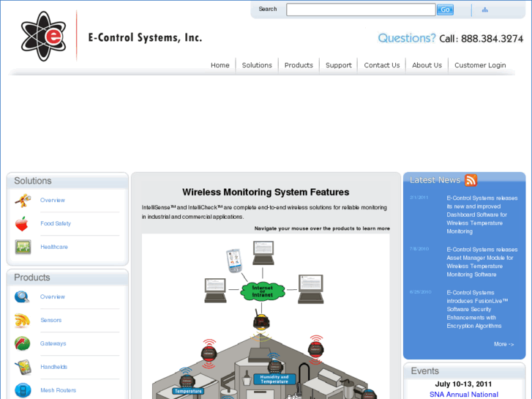Read the Asset Manager Module news item

pyautogui.click(x=482, y=262)
